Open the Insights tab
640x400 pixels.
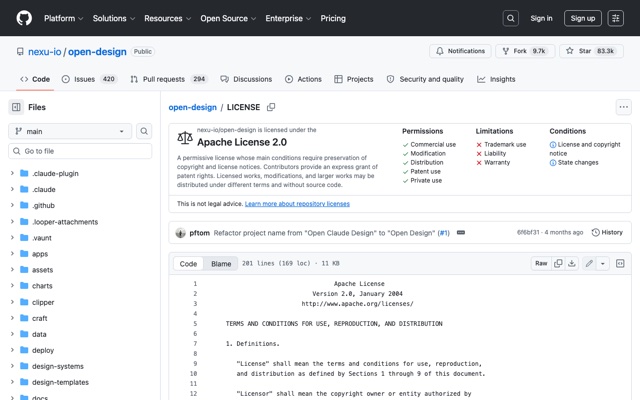[496, 79]
